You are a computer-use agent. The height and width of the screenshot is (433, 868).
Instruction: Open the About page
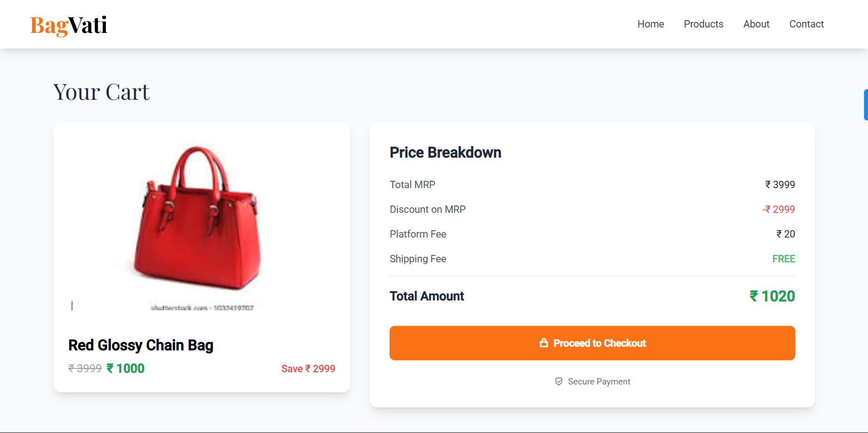coord(756,24)
